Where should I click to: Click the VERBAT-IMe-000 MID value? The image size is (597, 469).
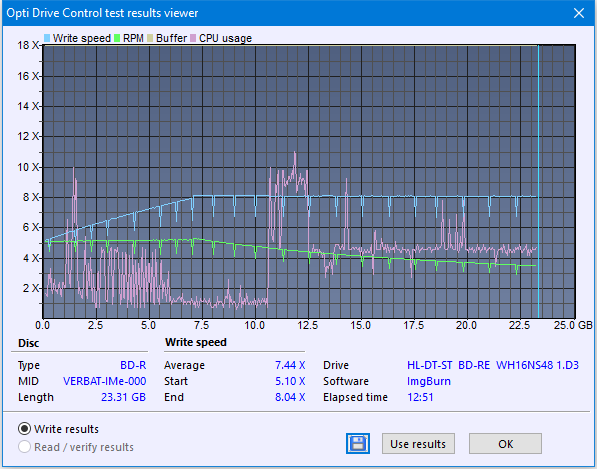pyautogui.click(x=105, y=381)
